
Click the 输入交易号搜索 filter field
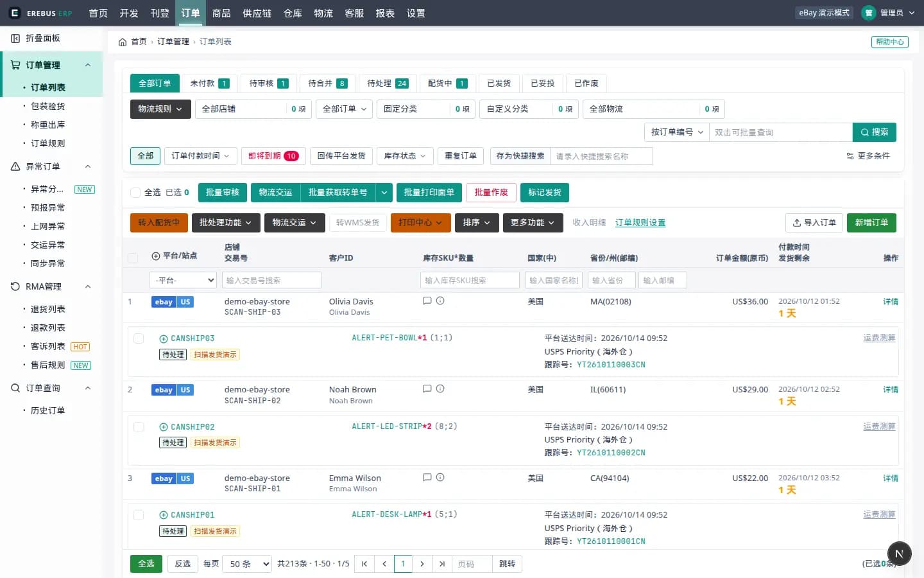(271, 280)
